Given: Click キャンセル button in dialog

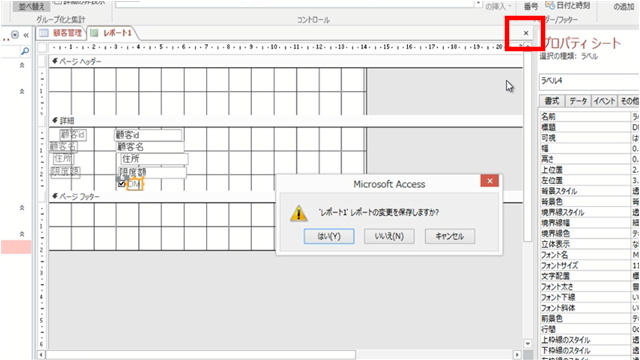Looking at the screenshot, I should (450, 236).
